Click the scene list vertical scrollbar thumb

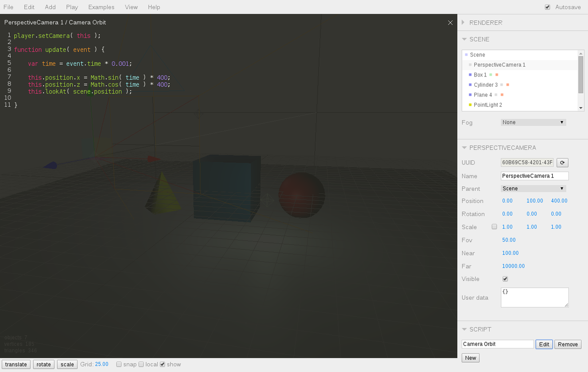click(581, 74)
